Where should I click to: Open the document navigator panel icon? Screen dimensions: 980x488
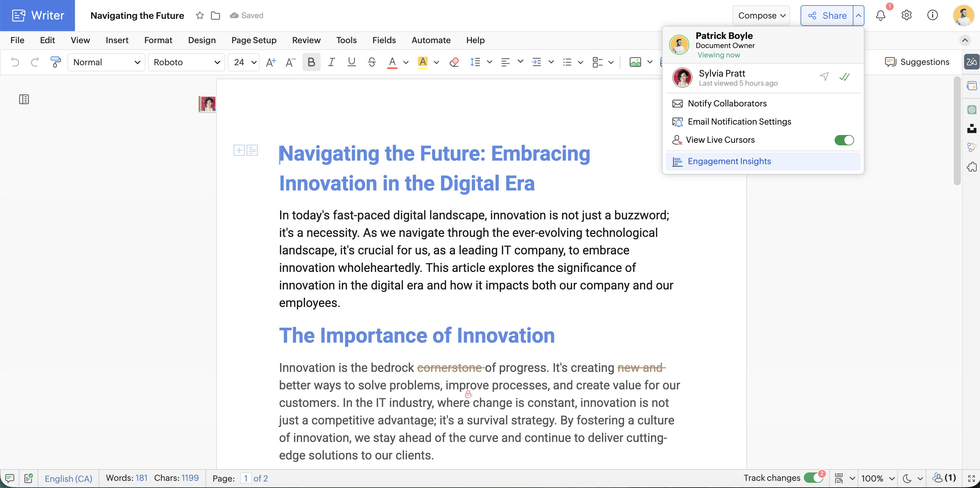click(x=24, y=99)
